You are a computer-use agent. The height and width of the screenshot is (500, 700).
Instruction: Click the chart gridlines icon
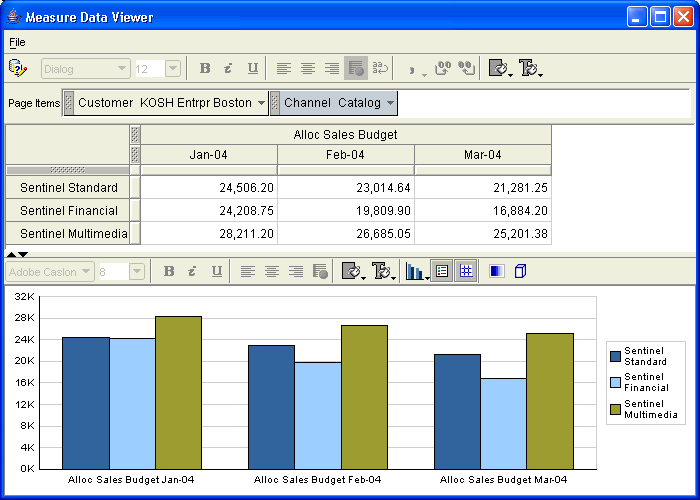[x=466, y=271]
